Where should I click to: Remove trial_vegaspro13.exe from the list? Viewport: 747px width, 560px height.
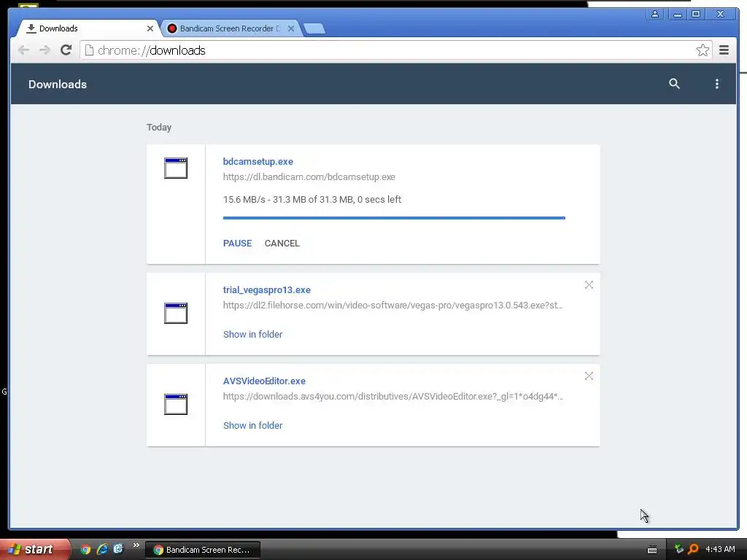[589, 285]
